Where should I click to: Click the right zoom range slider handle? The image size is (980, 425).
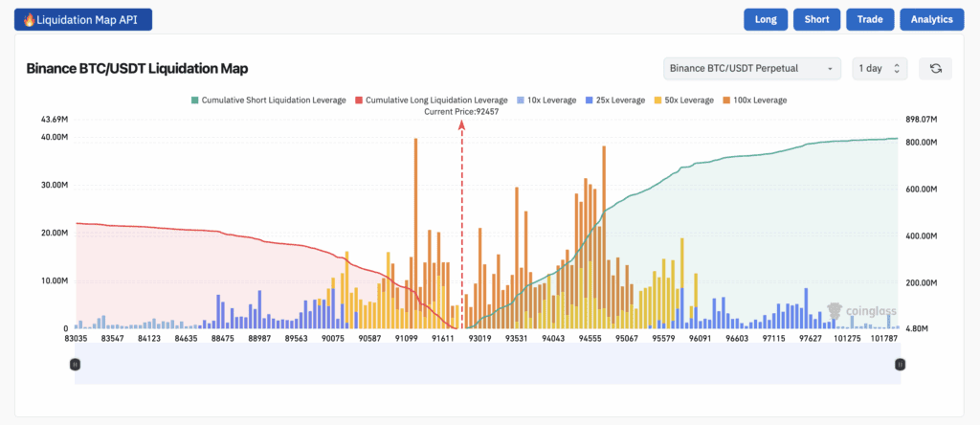[x=900, y=364]
